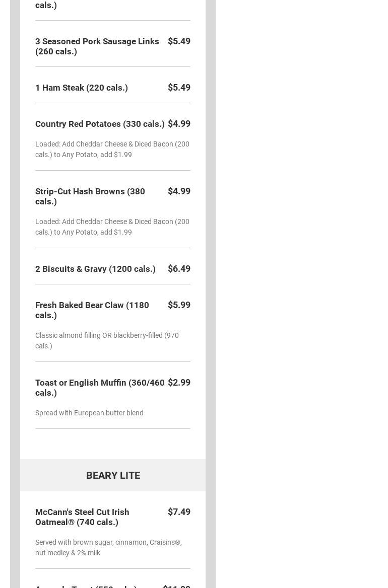Click the $5.49 price for Ham Steak
This screenshot has height=588, width=388.
point(179,88)
